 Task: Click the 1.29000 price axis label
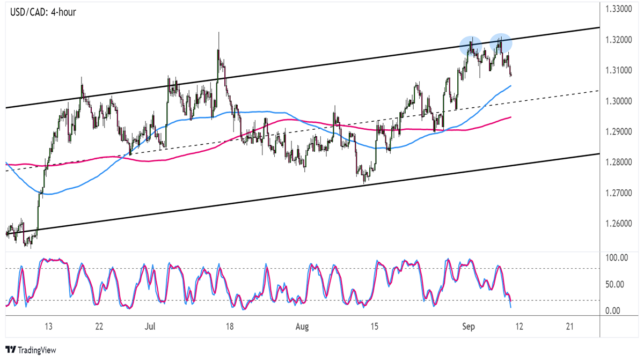pos(619,131)
